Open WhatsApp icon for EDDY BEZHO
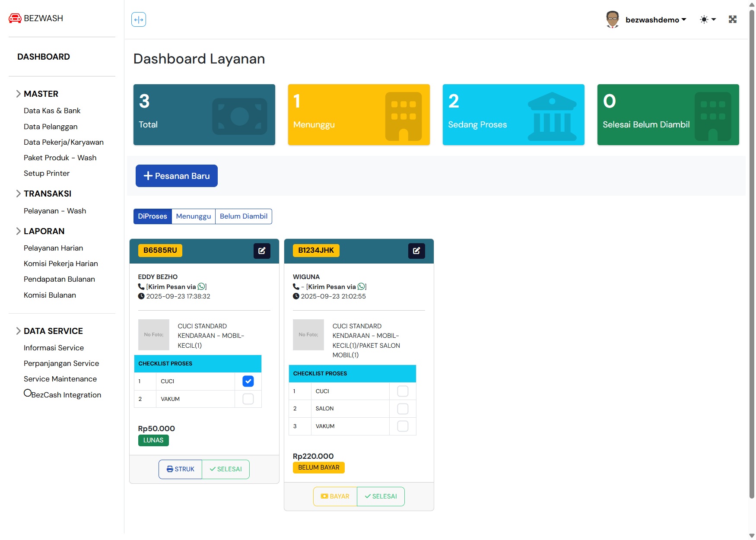The height and width of the screenshot is (540, 756). pos(201,286)
